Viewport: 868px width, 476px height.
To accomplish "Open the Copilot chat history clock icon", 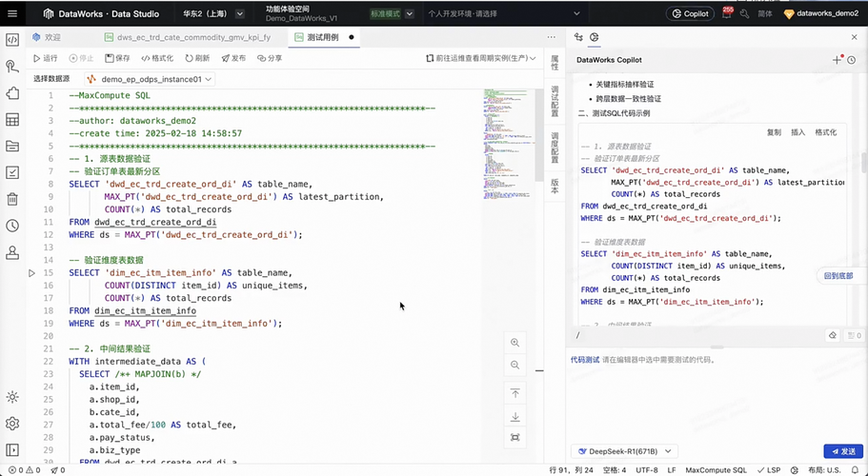I will pos(852,60).
